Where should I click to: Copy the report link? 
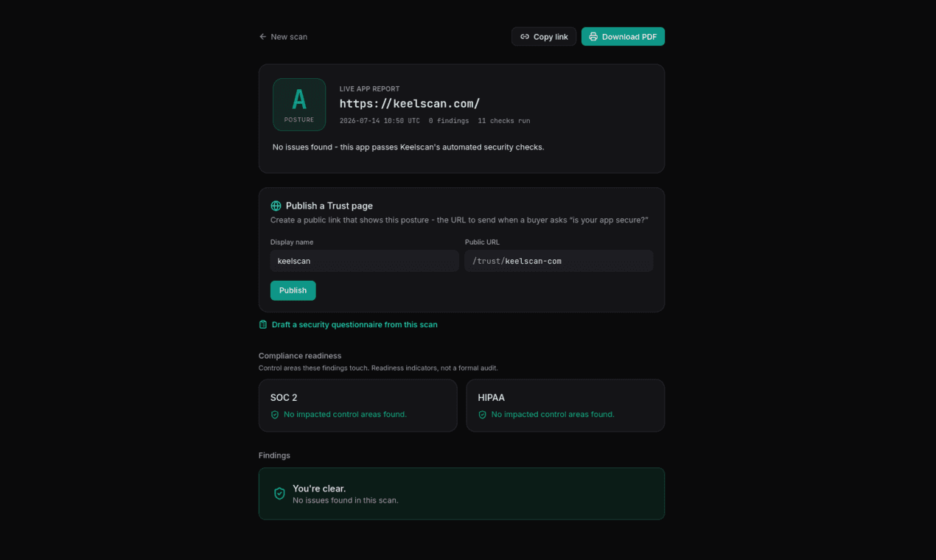pyautogui.click(x=544, y=37)
